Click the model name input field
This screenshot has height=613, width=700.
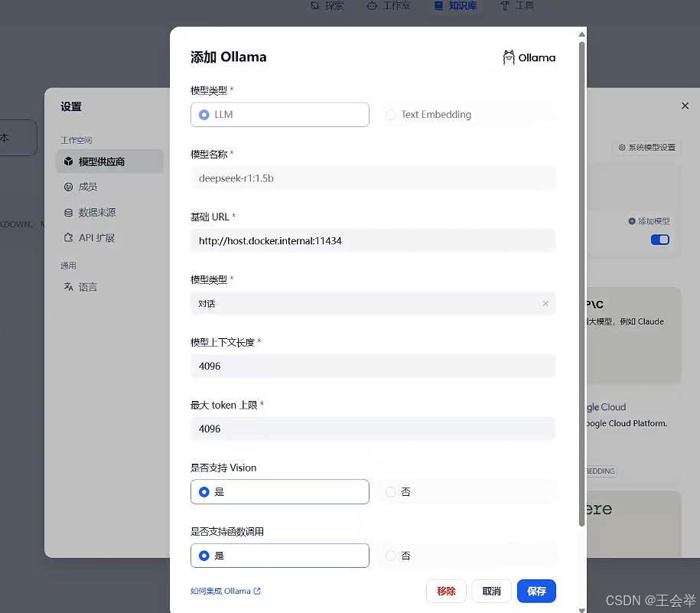coord(373,178)
